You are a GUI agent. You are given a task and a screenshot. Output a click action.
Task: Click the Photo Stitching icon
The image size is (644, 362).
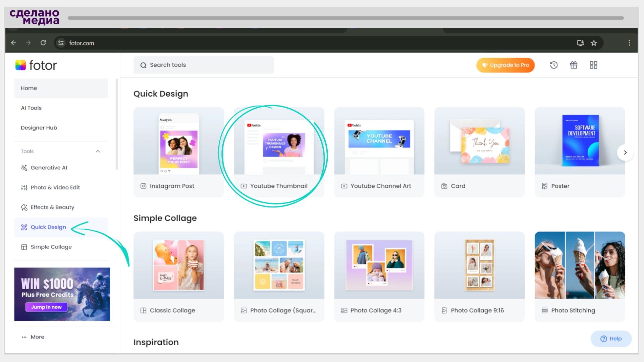(544, 310)
